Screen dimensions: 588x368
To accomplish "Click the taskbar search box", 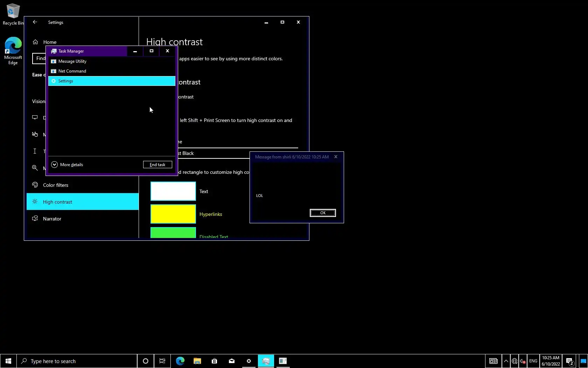I will (x=77, y=361).
